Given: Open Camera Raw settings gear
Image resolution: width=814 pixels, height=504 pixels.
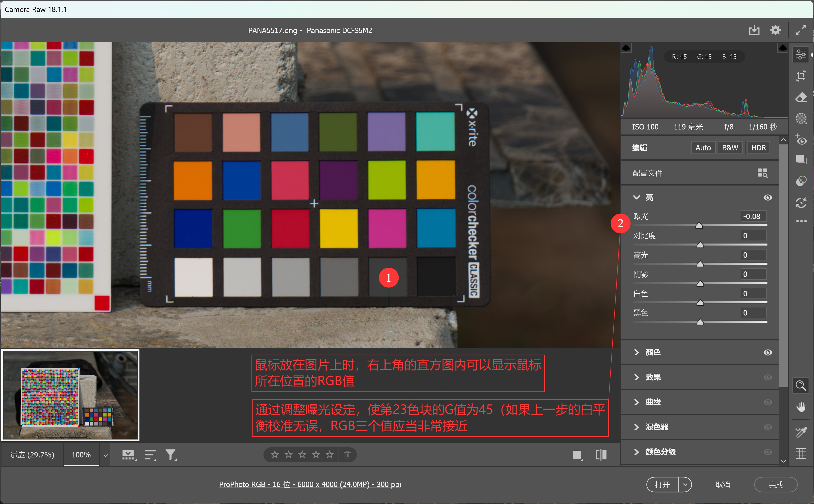Looking at the screenshot, I should (x=775, y=30).
